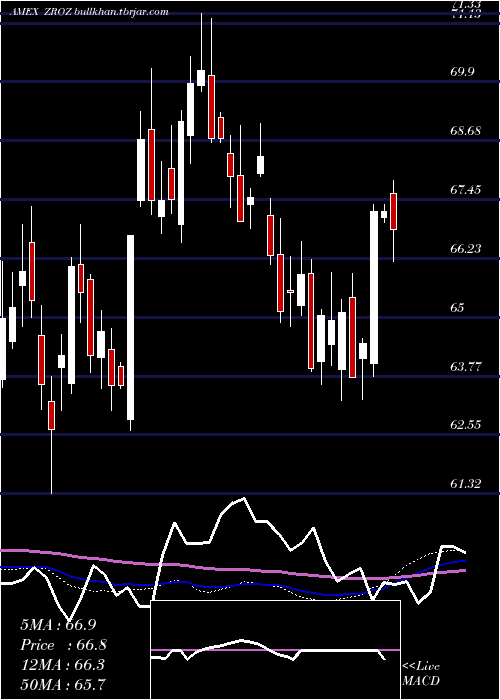Click the 65 price axis label
This screenshot has width=500, height=700.
point(458,308)
